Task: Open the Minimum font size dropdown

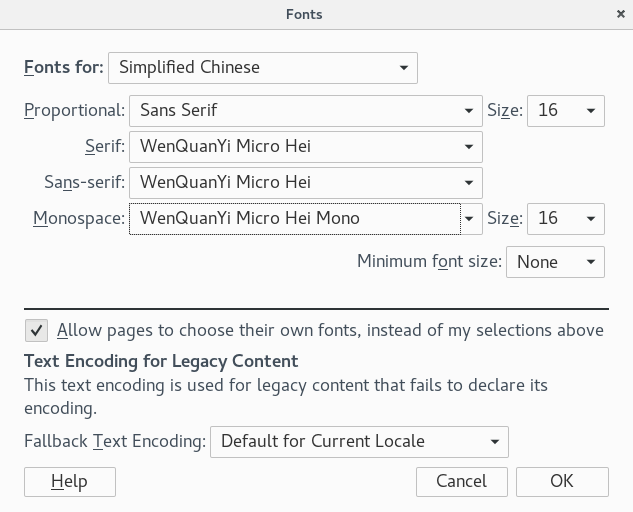Action: pyautogui.click(x=555, y=262)
